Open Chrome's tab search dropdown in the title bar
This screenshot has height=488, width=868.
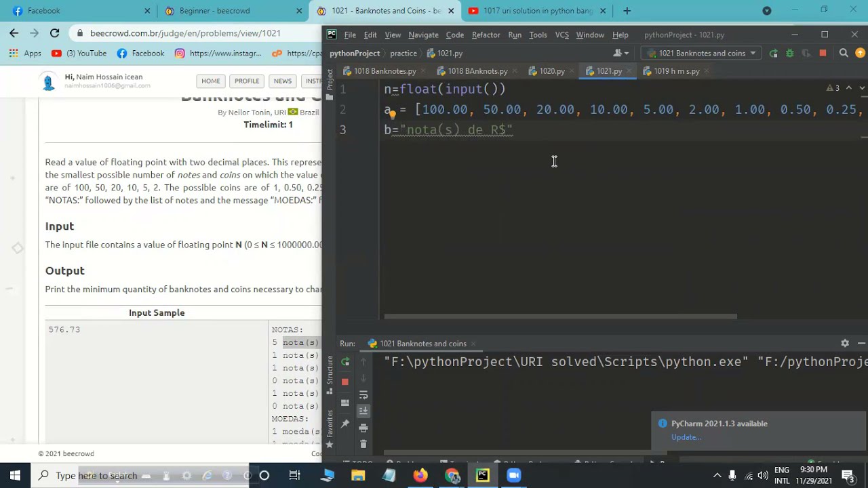[x=767, y=11]
